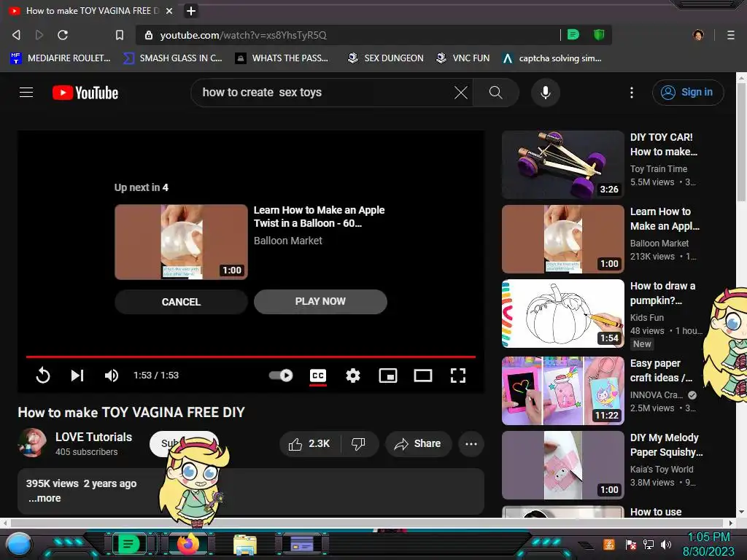Clear the search box with X

click(x=461, y=93)
